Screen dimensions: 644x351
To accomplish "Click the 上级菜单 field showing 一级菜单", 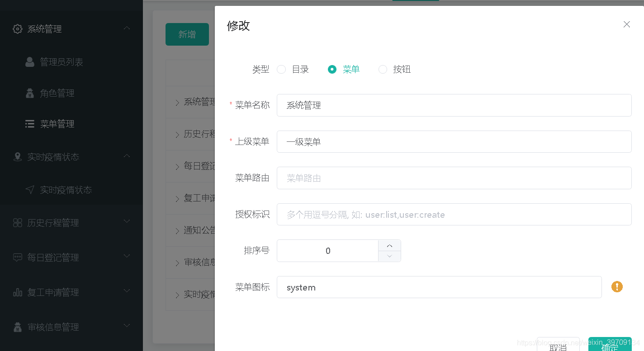I will tap(454, 142).
